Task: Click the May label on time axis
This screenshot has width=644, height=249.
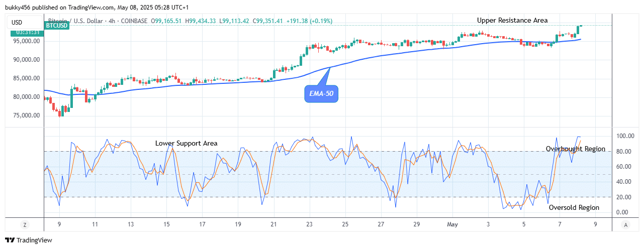Action: pyautogui.click(x=453, y=224)
